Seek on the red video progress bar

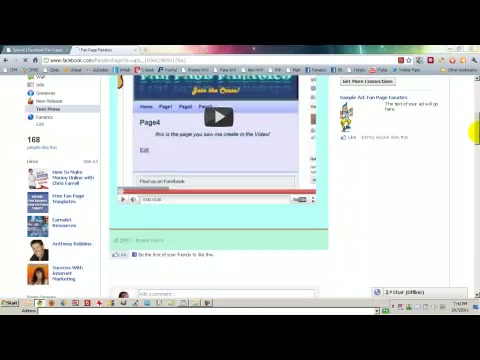coord(217,191)
